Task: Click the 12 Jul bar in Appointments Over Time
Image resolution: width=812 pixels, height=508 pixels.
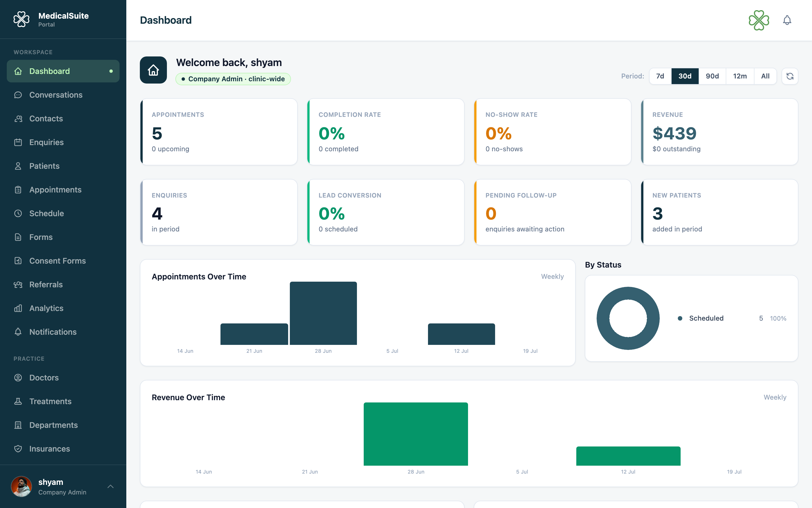Action: 461,334
